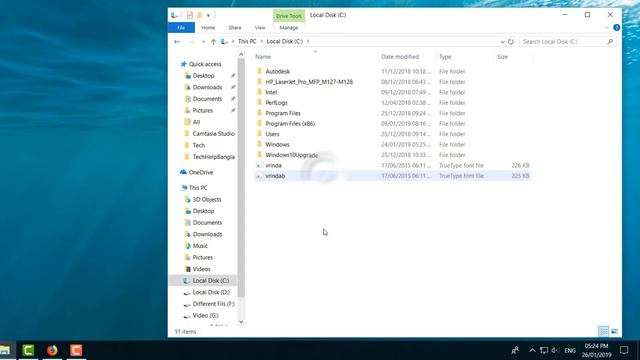Sort files by the Name column
The height and width of the screenshot is (360, 640).
pos(263,57)
